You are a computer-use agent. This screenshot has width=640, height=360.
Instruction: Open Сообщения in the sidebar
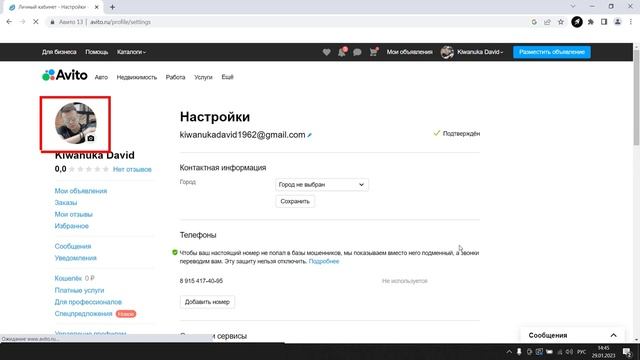coord(73,246)
